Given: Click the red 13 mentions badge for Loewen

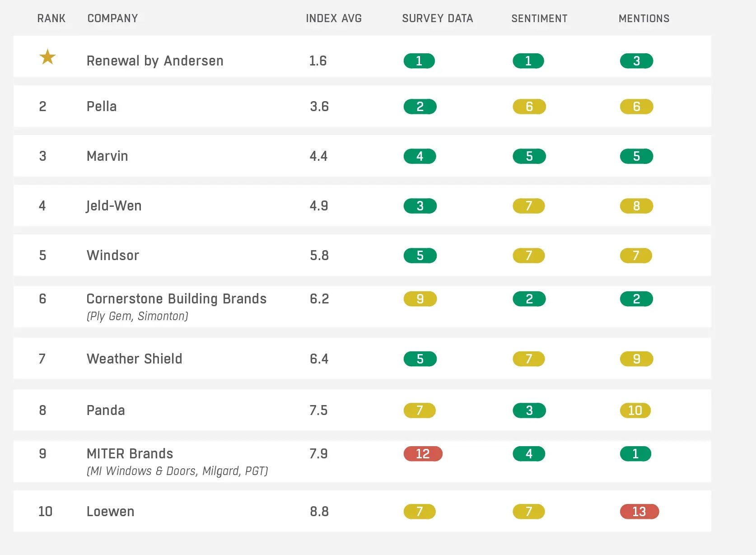Looking at the screenshot, I should (639, 512).
